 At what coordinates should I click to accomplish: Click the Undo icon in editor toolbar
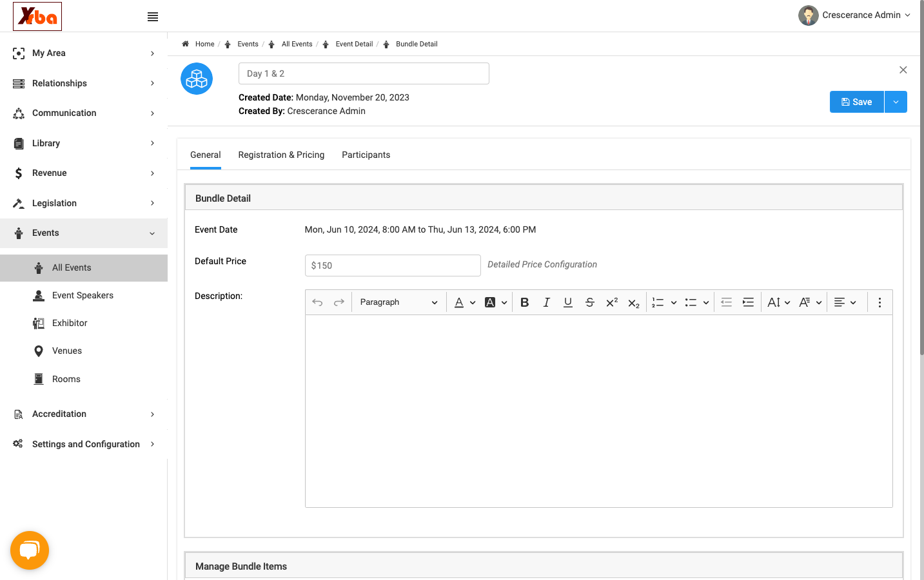coord(317,302)
